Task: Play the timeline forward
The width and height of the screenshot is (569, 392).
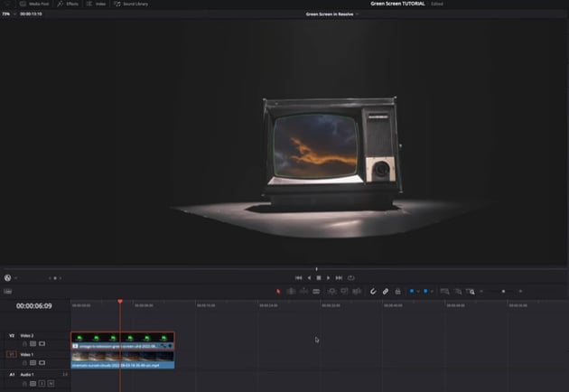Action: (329, 277)
